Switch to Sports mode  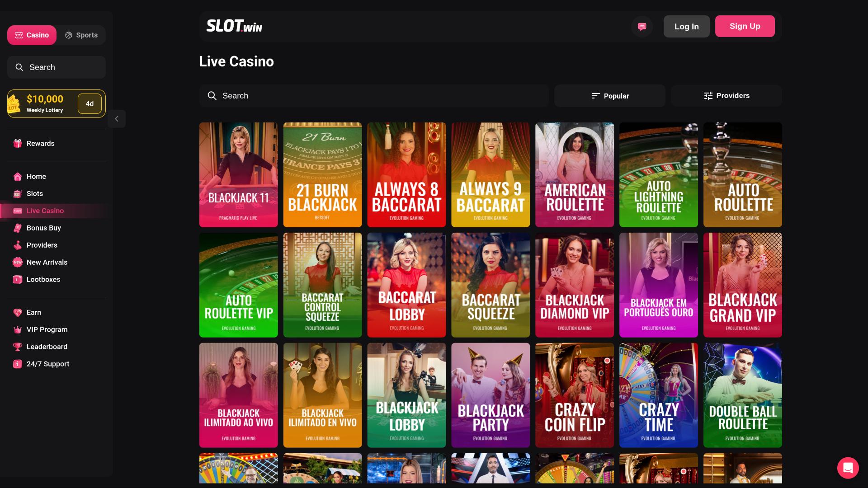point(81,35)
